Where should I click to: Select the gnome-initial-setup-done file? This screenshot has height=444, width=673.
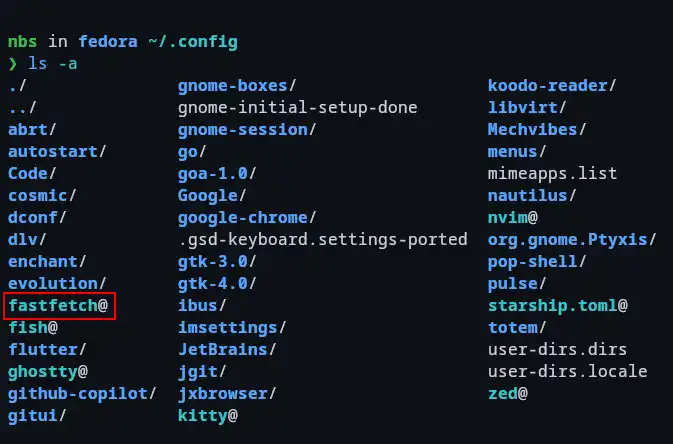[297, 107]
